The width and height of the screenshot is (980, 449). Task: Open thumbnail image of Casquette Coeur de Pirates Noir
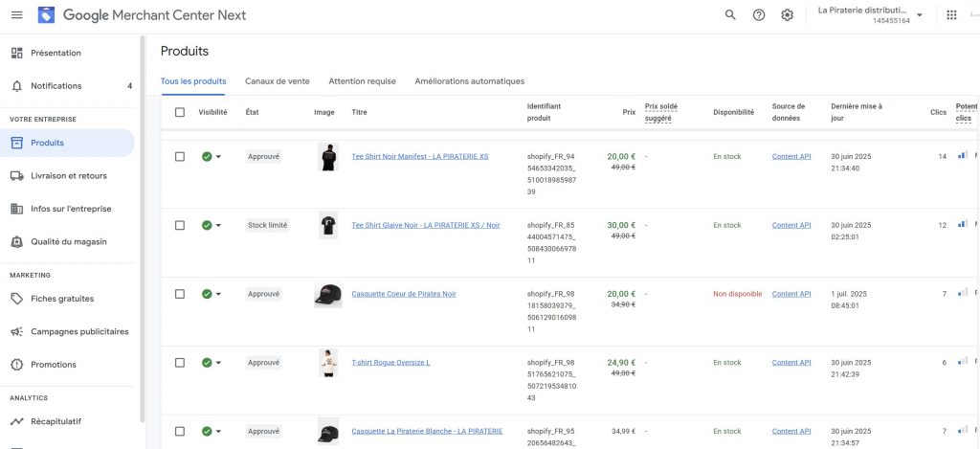[328, 295]
